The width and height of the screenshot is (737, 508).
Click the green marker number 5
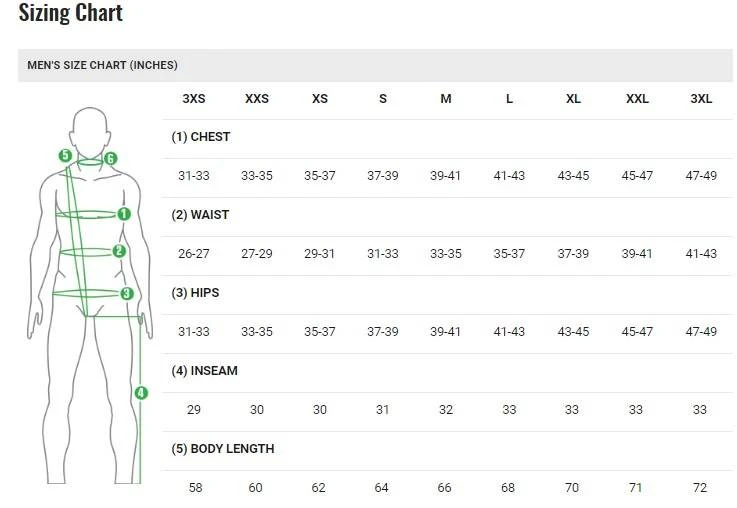[65, 155]
